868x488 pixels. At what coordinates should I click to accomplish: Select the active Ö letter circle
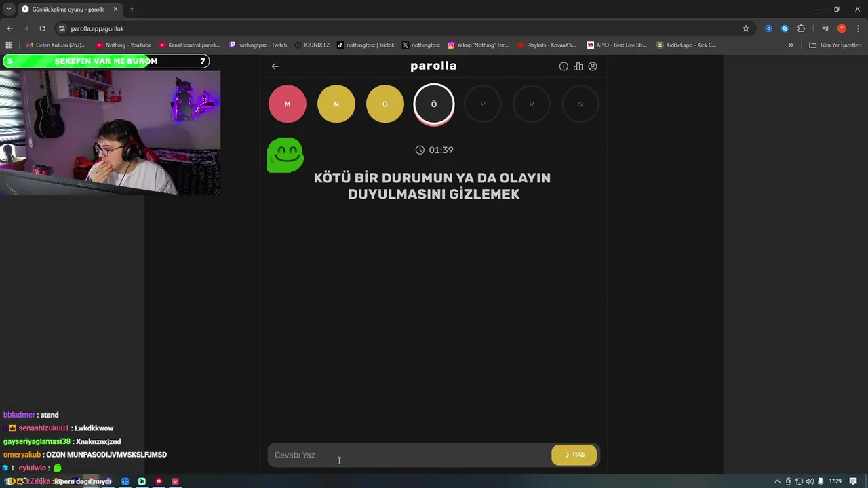[x=434, y=104]
